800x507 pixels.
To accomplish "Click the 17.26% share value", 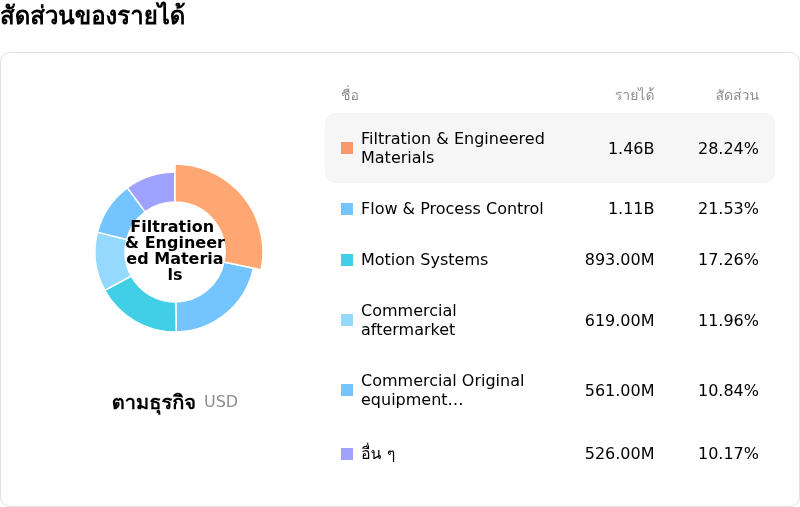I will (x=728, y=260).
